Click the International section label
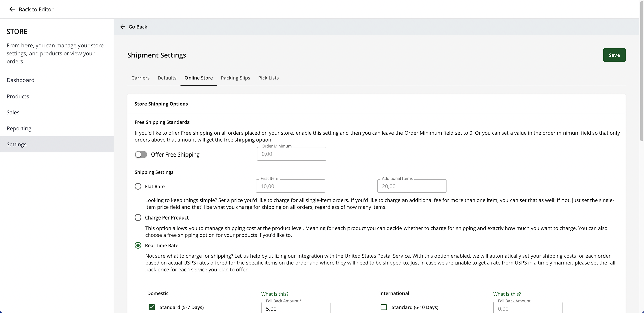Image resolution: width=644 pixels, height=313 pixels. coord(394,293)
